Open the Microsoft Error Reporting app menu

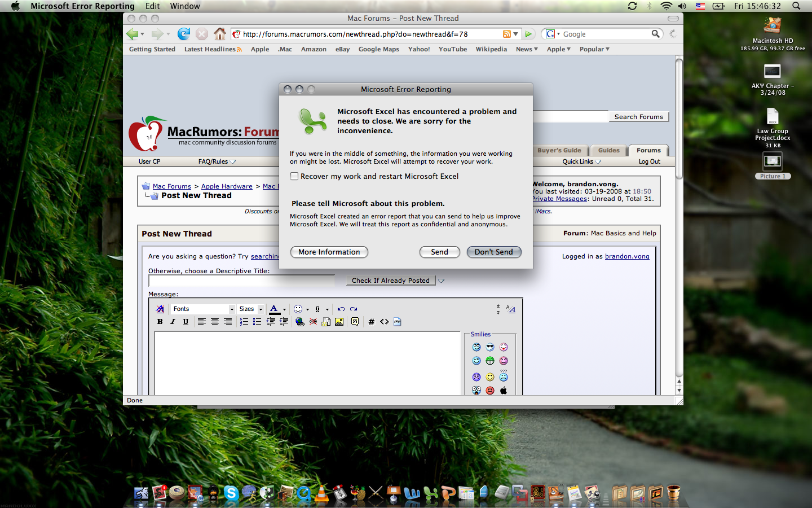click(82, 6)
